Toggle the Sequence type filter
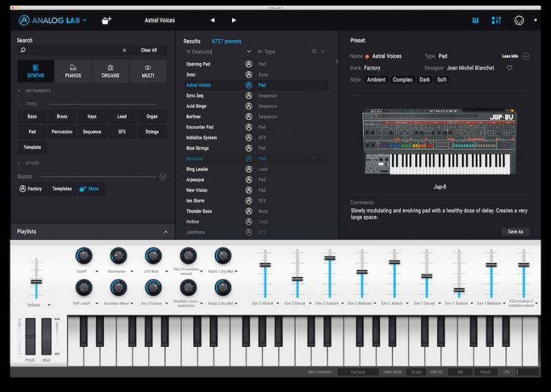Viewport: 551px width, 392px height. tap(92, 132)
